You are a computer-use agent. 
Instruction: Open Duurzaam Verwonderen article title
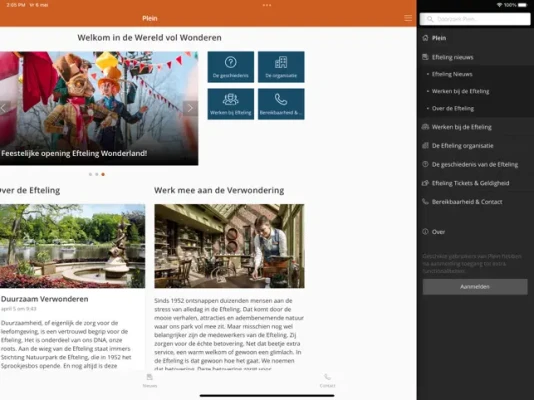click(45, 299)
